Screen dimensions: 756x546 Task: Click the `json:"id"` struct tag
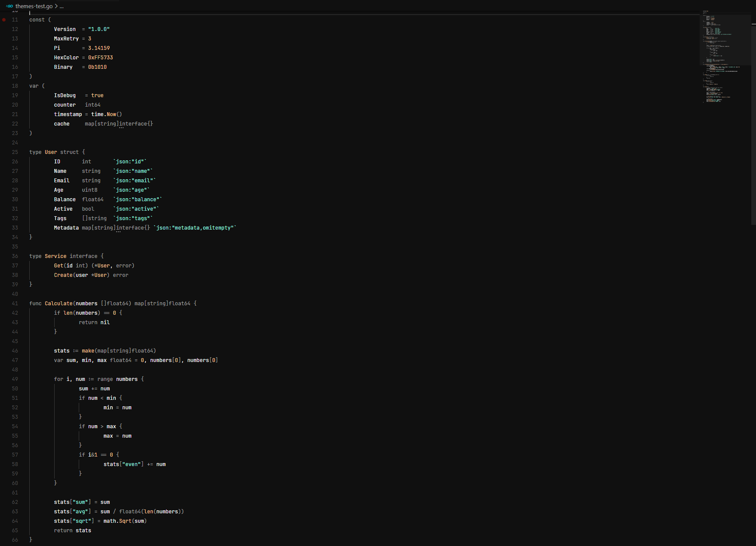coord(130,162)
